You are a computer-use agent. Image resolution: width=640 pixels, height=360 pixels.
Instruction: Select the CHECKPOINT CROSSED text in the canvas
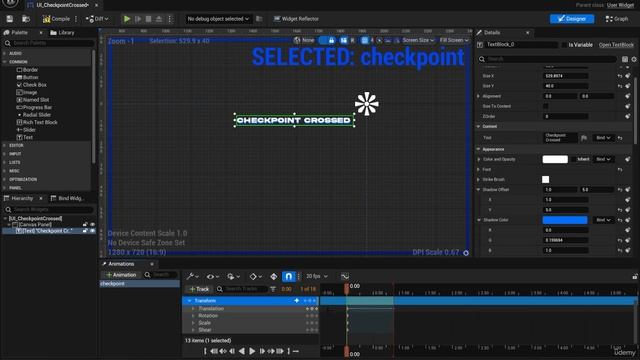pos(294,120)
